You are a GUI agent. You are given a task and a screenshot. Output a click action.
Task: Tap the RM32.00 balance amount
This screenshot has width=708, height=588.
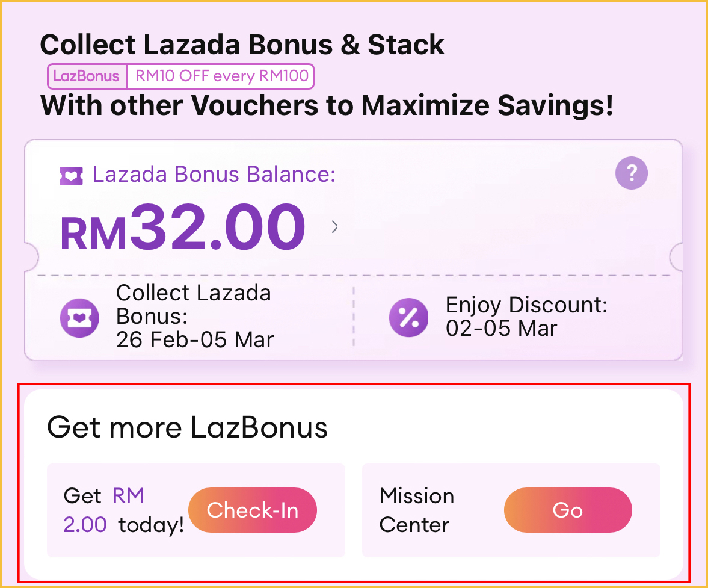coord(183,228)
